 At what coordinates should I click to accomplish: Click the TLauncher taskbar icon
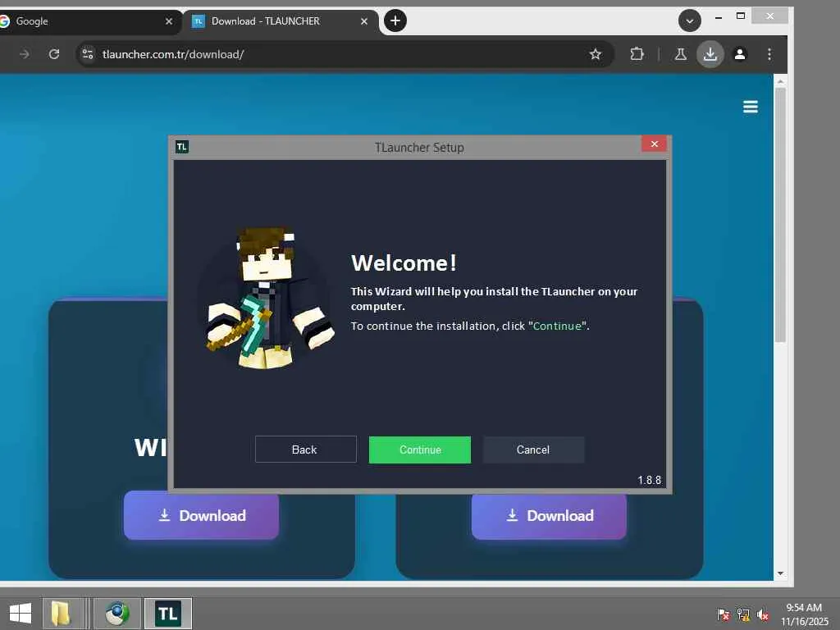click(x=167, y=614)
